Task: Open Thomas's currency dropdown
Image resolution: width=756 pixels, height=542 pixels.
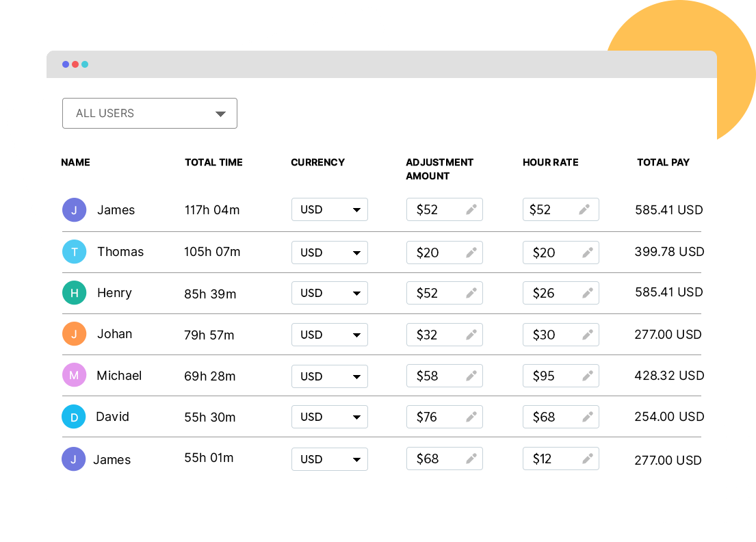Action: tap(329, 252)
